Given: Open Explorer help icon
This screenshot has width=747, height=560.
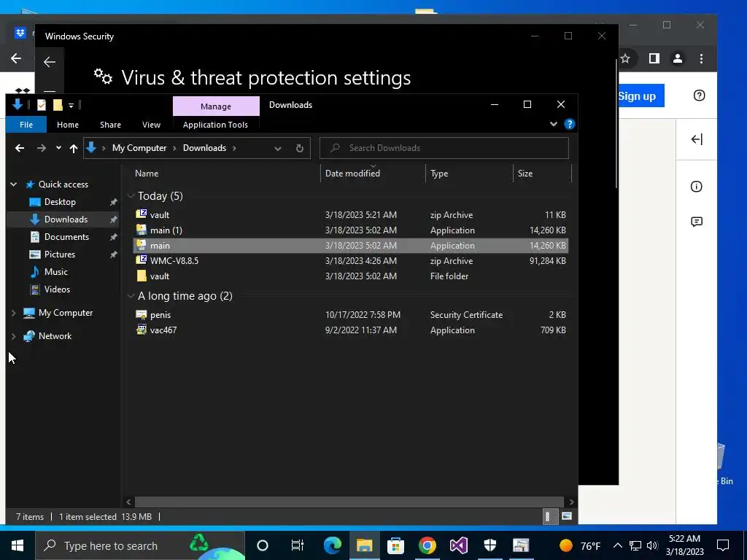Looking at the screenshot, I should 569,124.
